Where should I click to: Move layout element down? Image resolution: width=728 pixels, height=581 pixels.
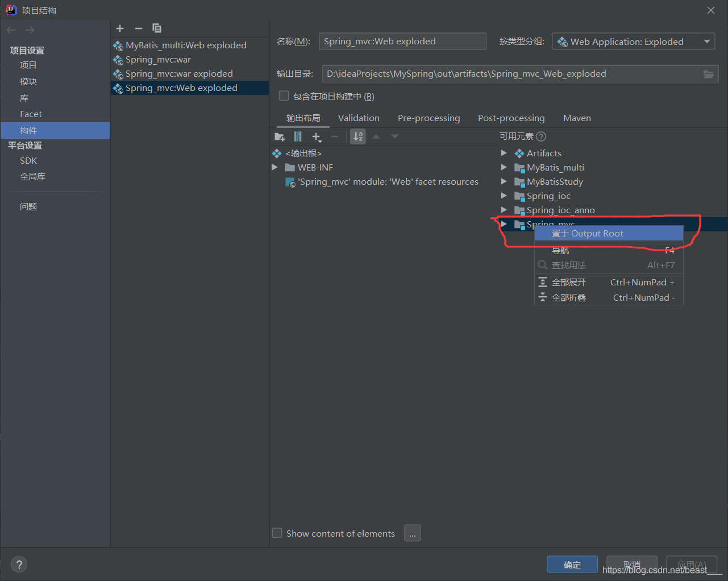click(395, 136)
